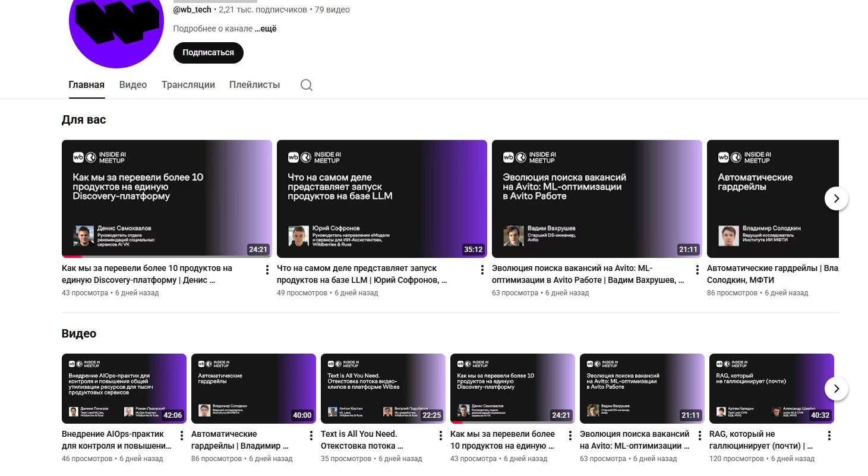
Task: Click the 2,21 тыс. подписчиков count
Action: click(x=263, y=10)
